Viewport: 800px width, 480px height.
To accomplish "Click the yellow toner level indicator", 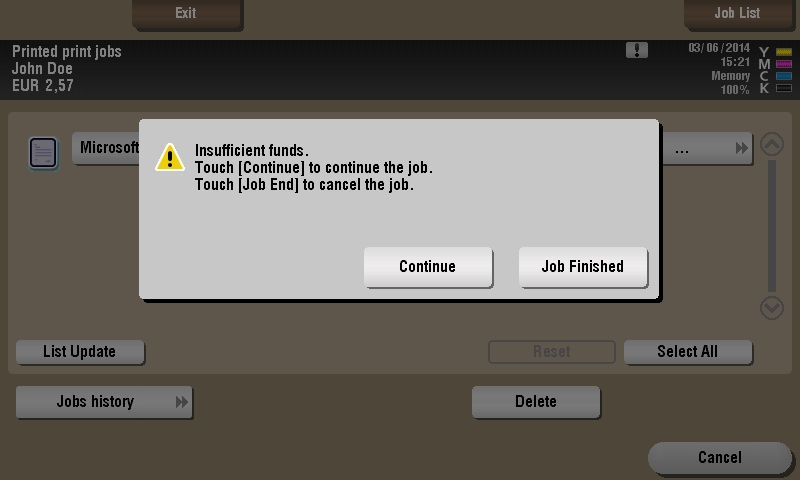I will click(784, 52).
